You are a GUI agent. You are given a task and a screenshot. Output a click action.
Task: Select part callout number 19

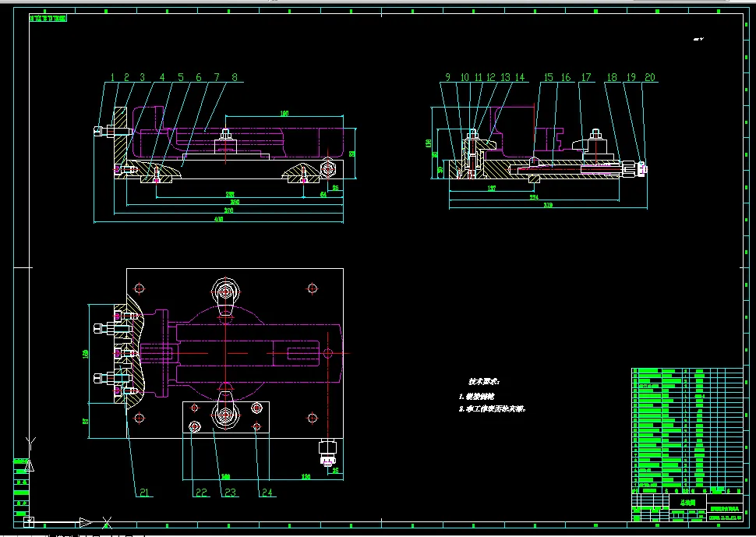coord(631,77)
